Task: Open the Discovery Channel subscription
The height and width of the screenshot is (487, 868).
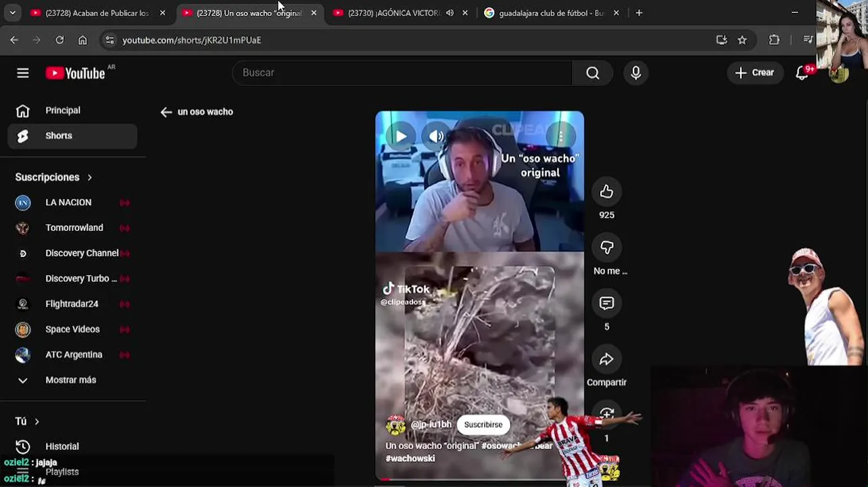Action: [72, 253]
